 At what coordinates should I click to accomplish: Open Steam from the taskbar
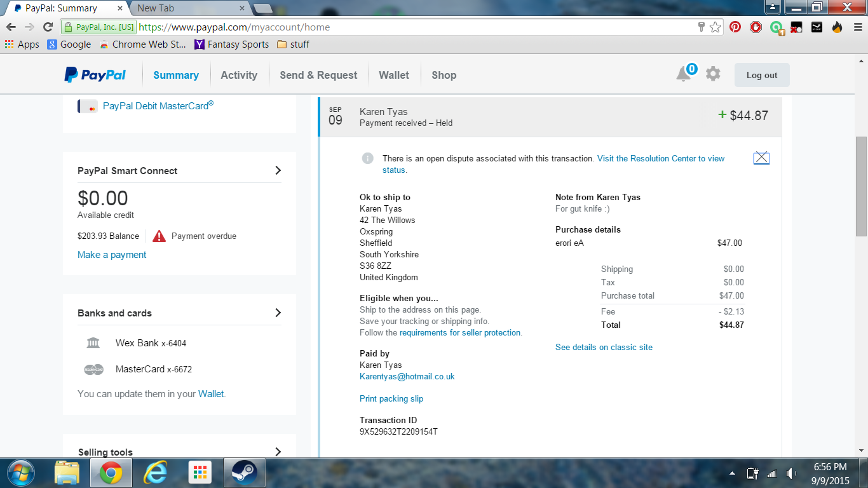point(243,473)
